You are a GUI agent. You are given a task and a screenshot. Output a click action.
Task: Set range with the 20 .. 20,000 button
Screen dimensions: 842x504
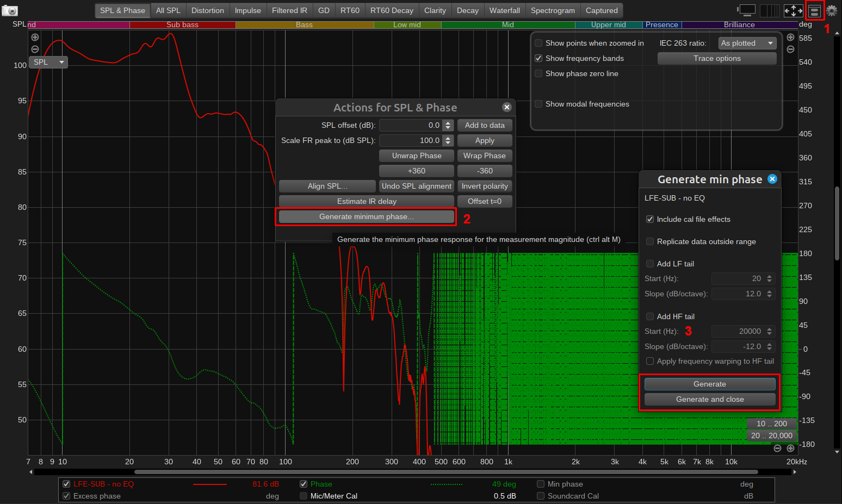coord(772,435)
